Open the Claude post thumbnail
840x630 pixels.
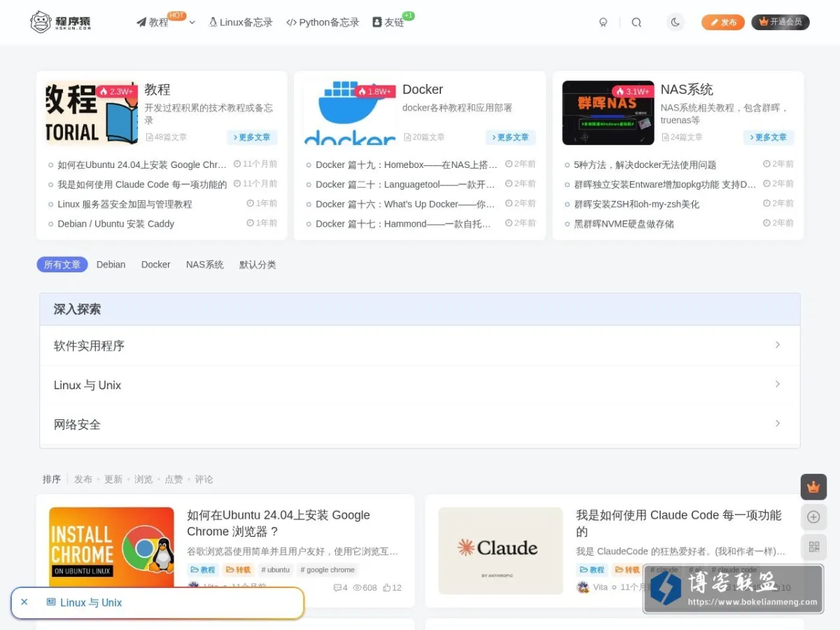[500, 551]
